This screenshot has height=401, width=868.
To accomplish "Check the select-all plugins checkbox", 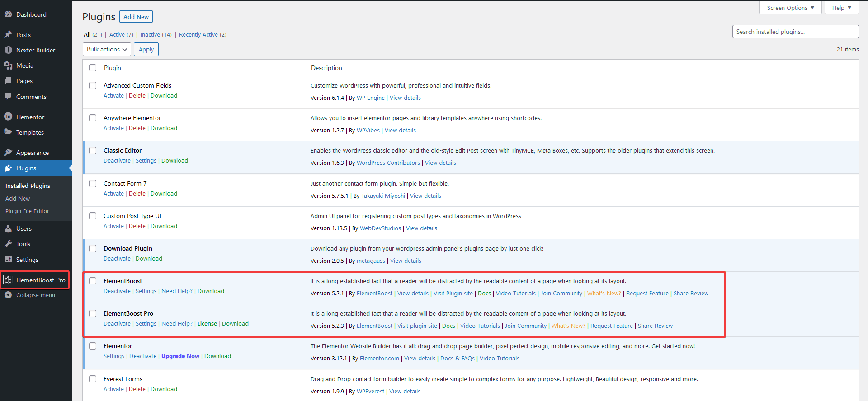I will pyautogui.click(x=93, y=68).
